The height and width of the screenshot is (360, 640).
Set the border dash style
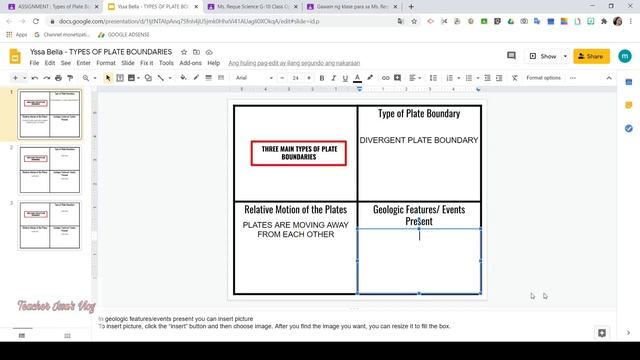pyautogui.click(x=221, y=78)
